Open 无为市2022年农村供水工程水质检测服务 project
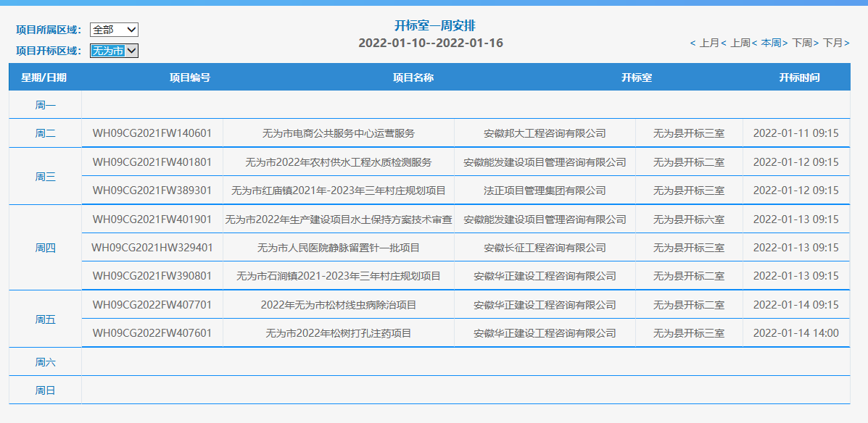The image size is (868, 423). [x=339, y=162]
